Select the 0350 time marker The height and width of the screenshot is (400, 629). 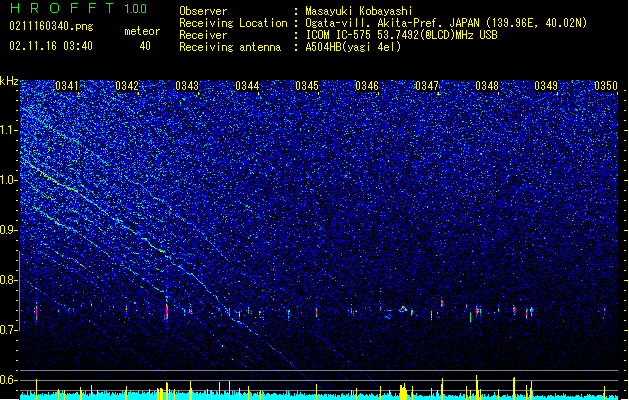(606, 86)
